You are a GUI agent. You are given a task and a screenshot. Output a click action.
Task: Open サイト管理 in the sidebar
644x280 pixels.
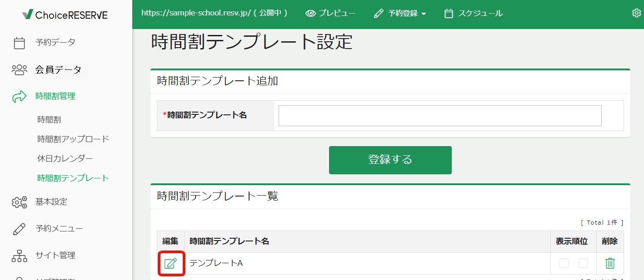(55, 255)
